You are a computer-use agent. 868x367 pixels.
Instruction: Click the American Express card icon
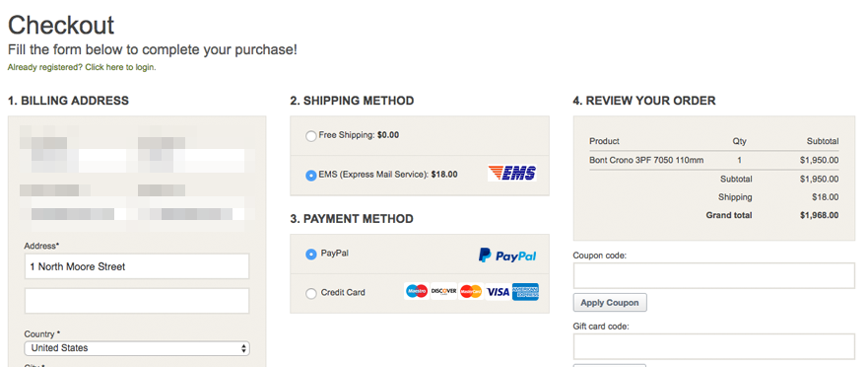tap(525, 291)
